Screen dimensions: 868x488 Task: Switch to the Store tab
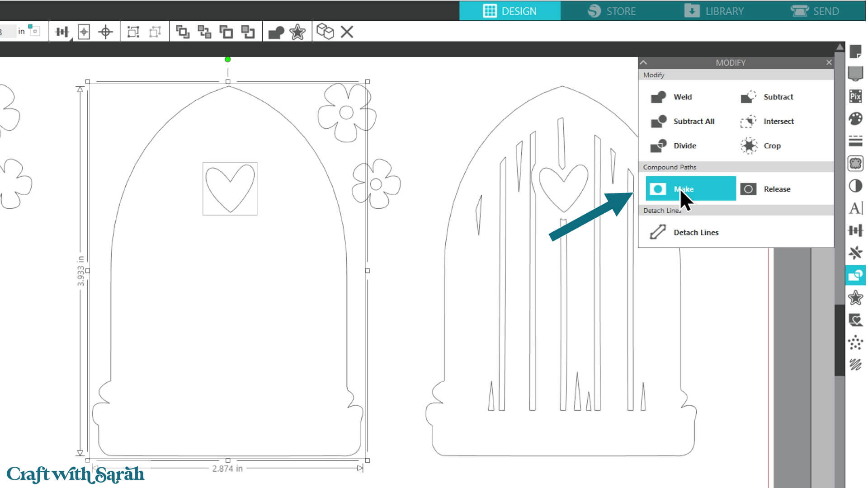tap(612, 11)
